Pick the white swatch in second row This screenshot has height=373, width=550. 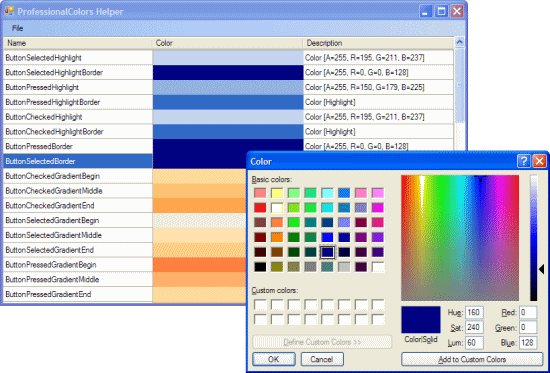click(277, 208)
